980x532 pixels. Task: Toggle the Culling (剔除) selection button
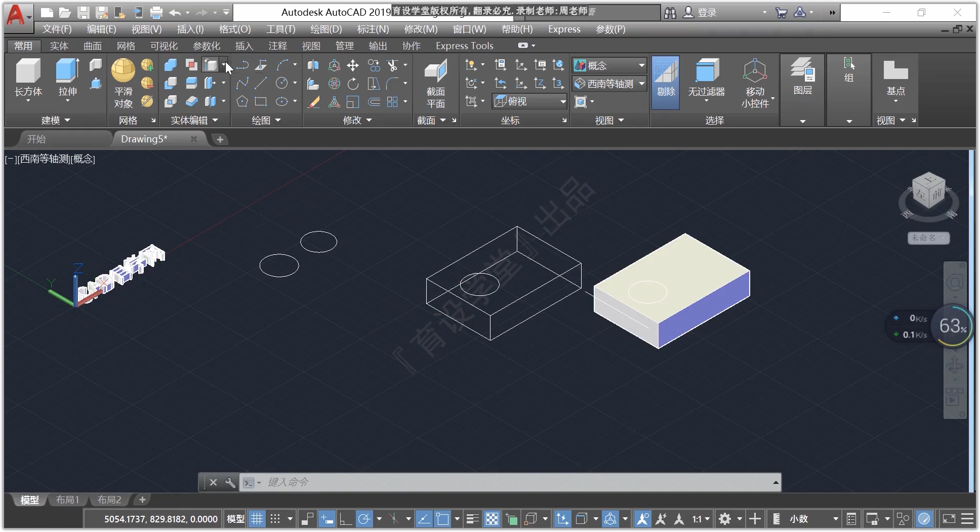[x=666, y=83]
